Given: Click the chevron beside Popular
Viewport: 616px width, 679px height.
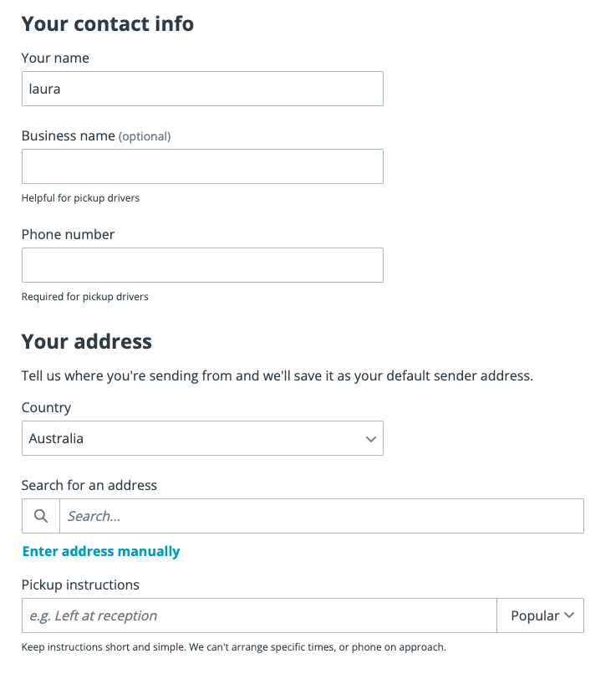Looking at the screenshot, I should [x=569, y=615].
